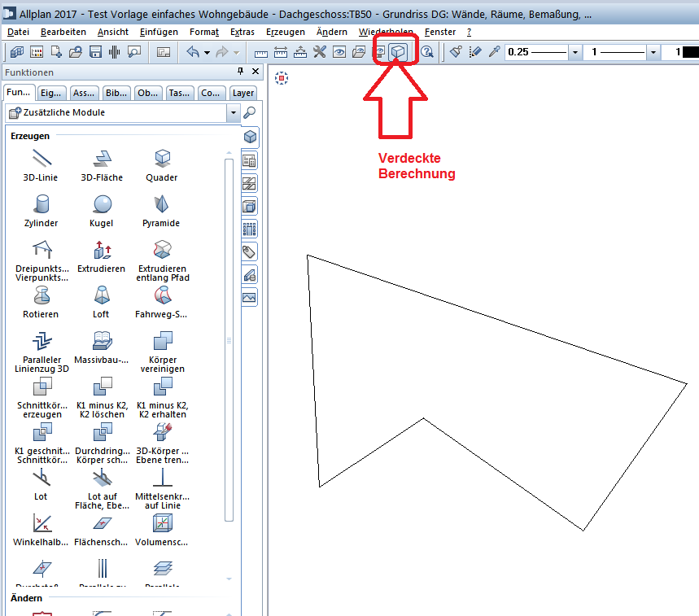
Task: Click the Undo arrow button
Action: coord(192,52)
